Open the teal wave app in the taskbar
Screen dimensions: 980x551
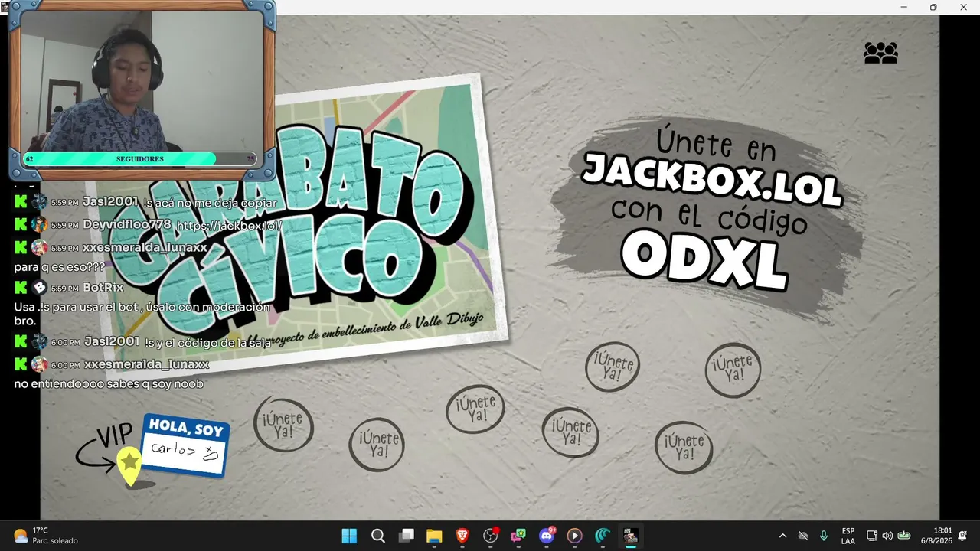point(603,536)
